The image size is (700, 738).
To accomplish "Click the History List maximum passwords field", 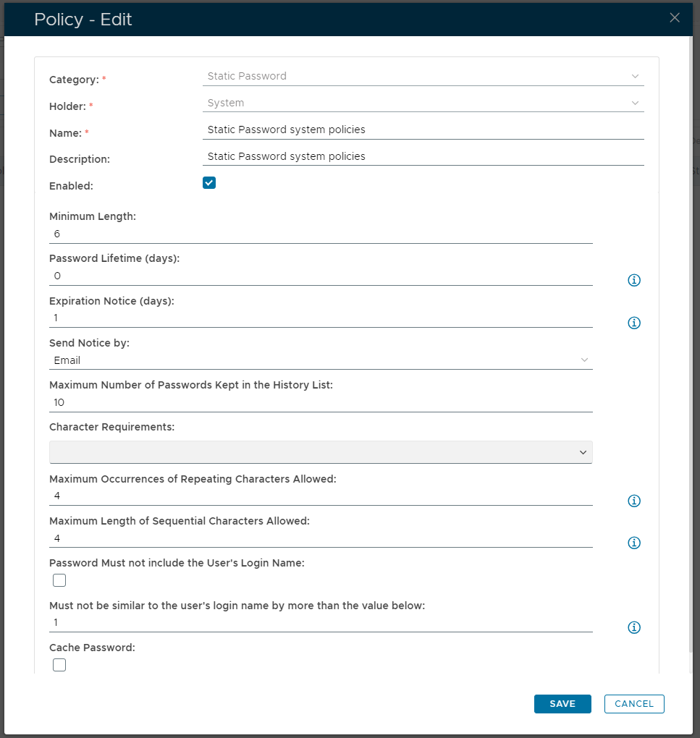I will [321, 402].
